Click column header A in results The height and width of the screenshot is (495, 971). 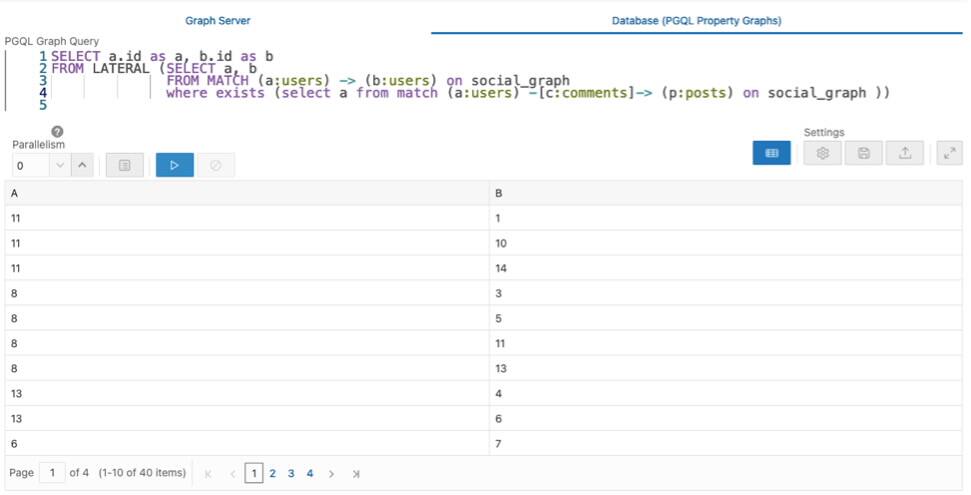coord(14,194)
